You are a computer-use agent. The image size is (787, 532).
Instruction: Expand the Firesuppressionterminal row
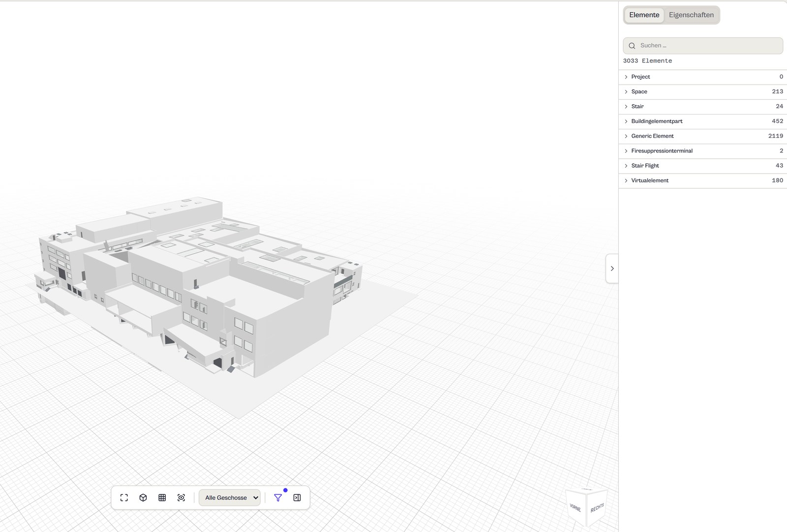pos(703,151)
